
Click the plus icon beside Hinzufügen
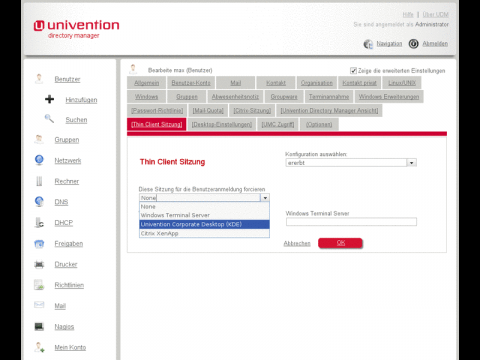(x=50, y=99)
